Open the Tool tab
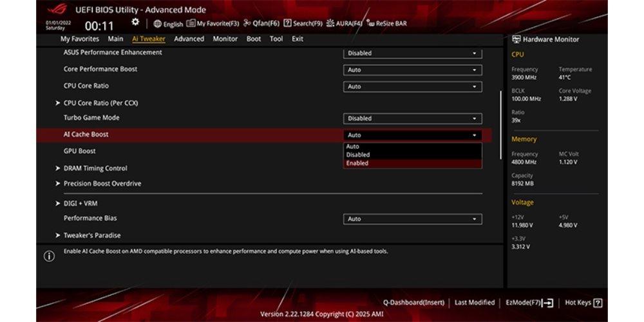The width and height of the screenshot is (644, 322). 276,39
